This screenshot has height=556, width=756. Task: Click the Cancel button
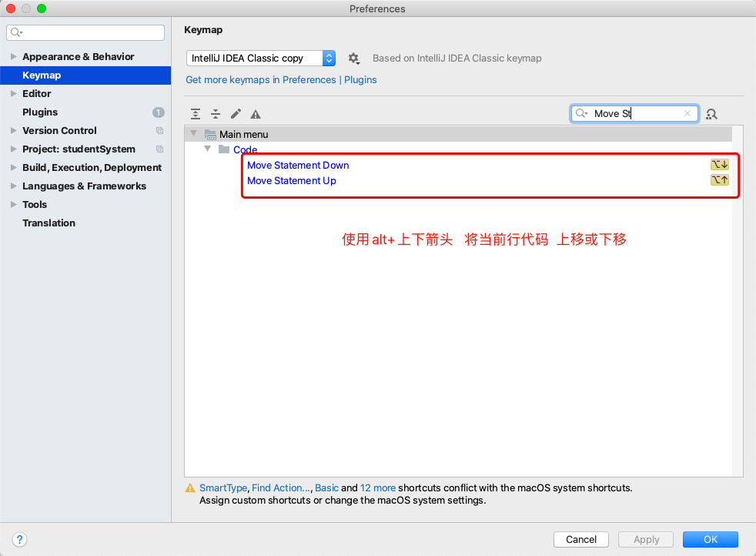pyautogui.click(x=581, y=539)
